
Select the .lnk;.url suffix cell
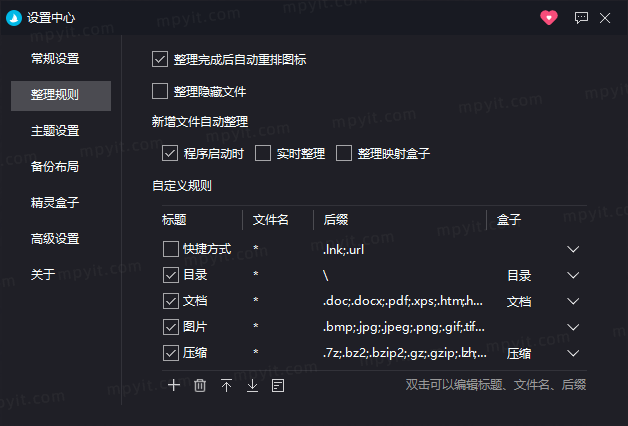pos(343,250)
